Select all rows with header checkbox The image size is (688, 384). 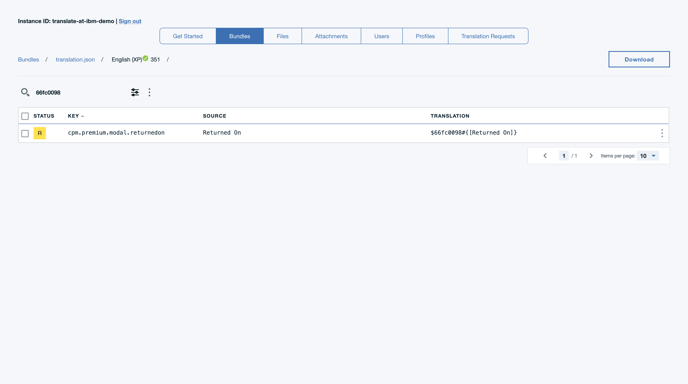25,116
